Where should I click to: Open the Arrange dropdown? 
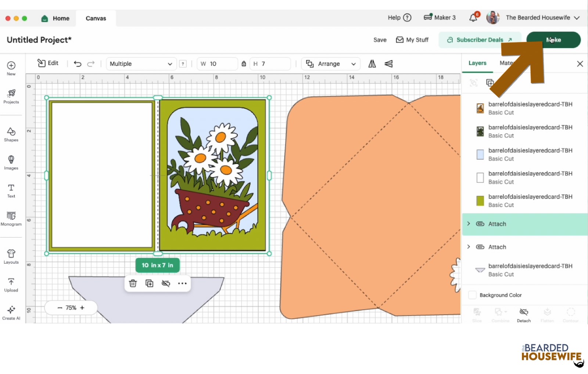[x=331, y=64]
